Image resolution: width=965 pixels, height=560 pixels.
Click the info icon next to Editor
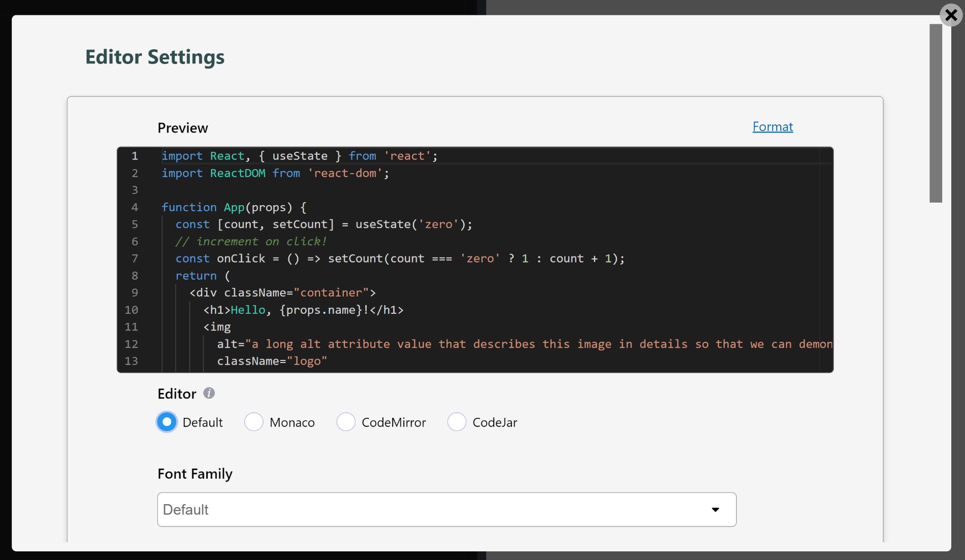coord(208,393)
